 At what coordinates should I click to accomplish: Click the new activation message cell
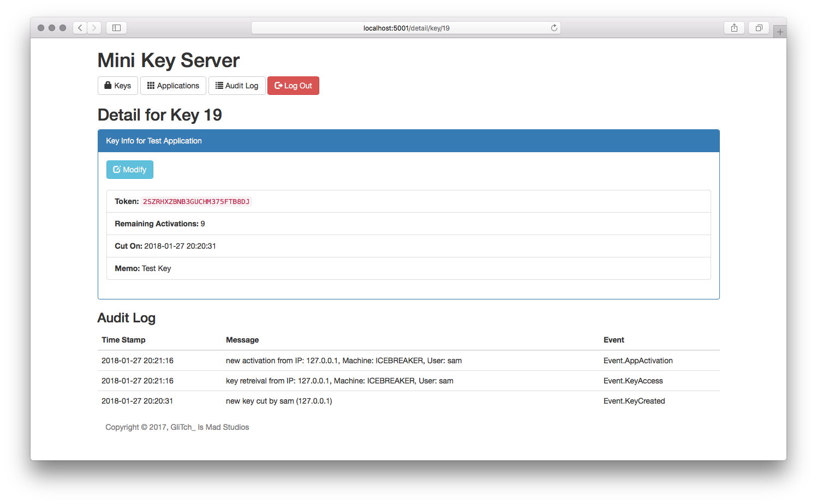[344, 361]
